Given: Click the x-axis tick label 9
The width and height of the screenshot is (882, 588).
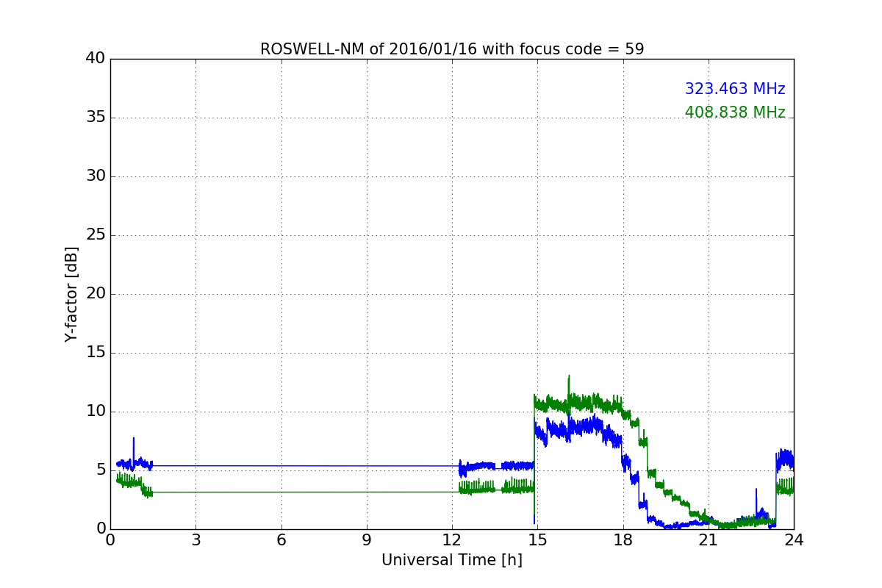Looking at the screenshot, I should [x=367, y=540].
